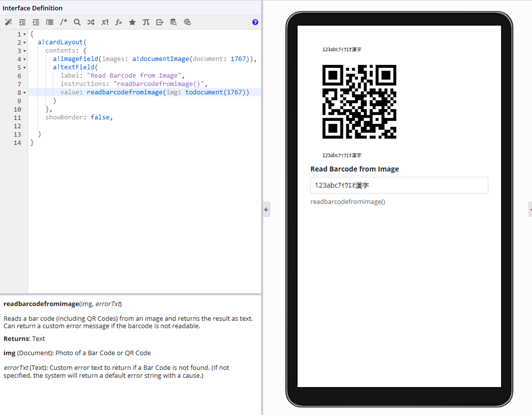Click readbarcodefromimage() instructions under text field
The height and width of the screenshot is (415, 532).
pos(348,202)
